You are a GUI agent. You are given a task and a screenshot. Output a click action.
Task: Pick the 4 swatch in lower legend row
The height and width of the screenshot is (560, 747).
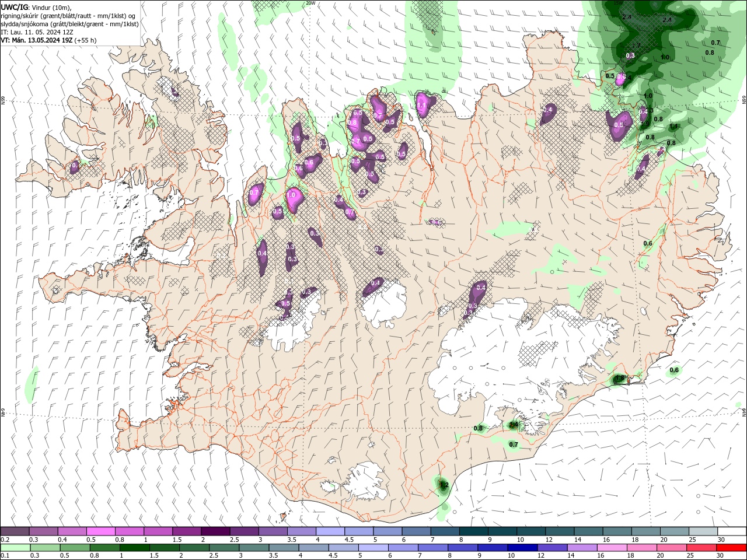pyautogui.click(x=313, y=548)
